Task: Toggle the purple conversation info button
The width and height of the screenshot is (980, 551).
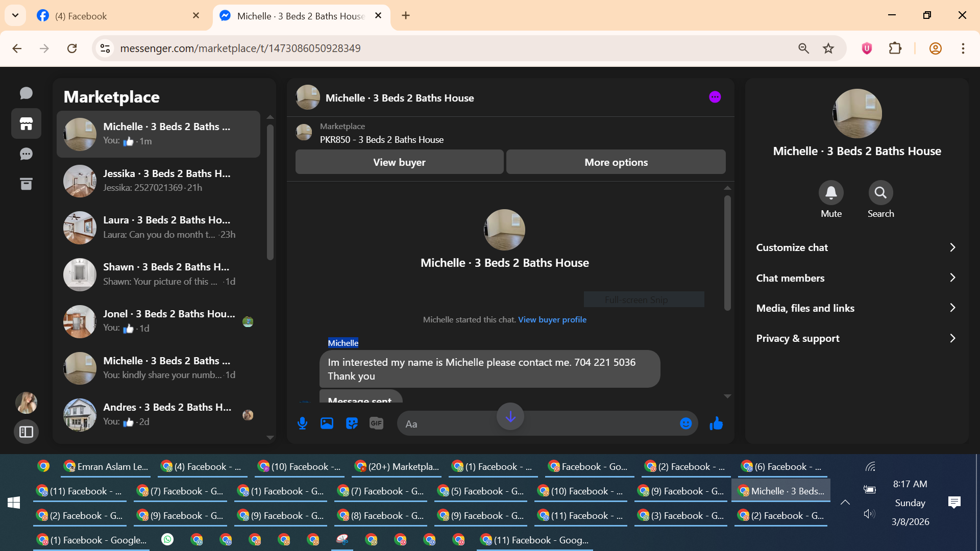Action: (x=715, y=97)
